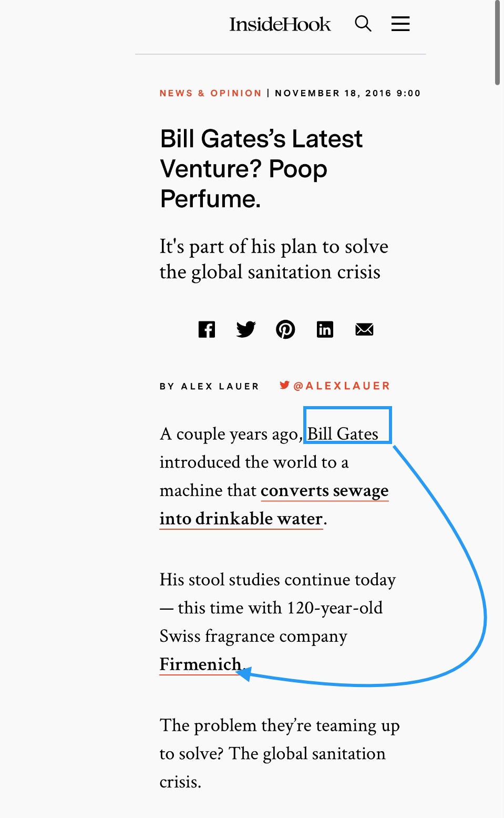Viewport: 504px width, 818px height.
Task: Visit @ALEXLAUER Twitter handle
Action: pos(342,386)
